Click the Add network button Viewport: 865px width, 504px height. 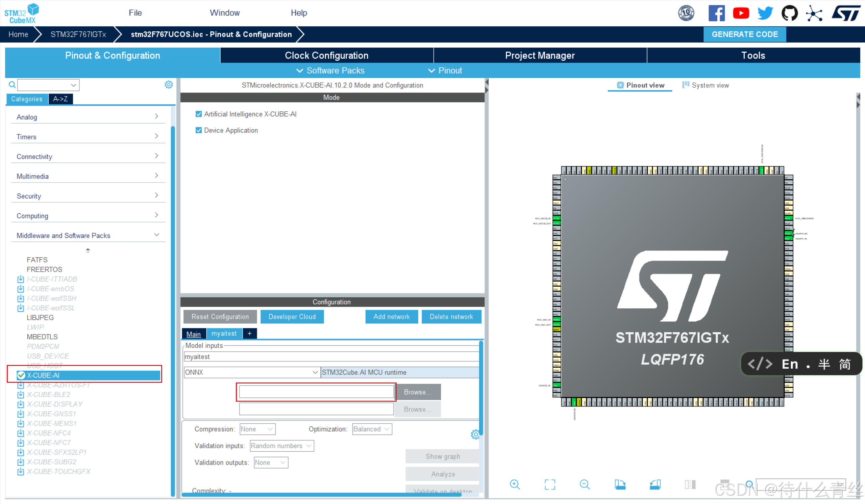[x=392, y=317]
